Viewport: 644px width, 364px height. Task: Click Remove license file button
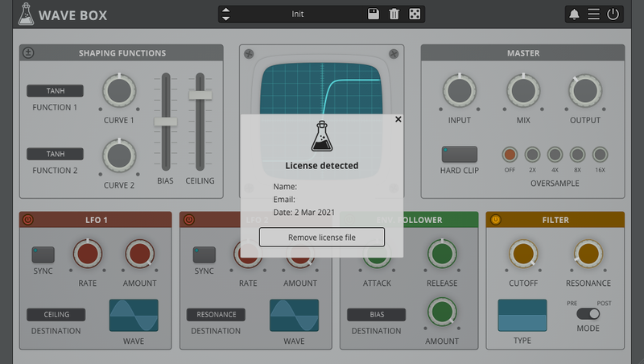321,238
